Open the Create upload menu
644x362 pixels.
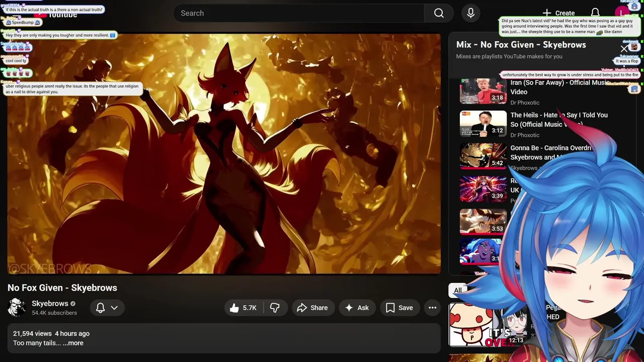point(558,13)
